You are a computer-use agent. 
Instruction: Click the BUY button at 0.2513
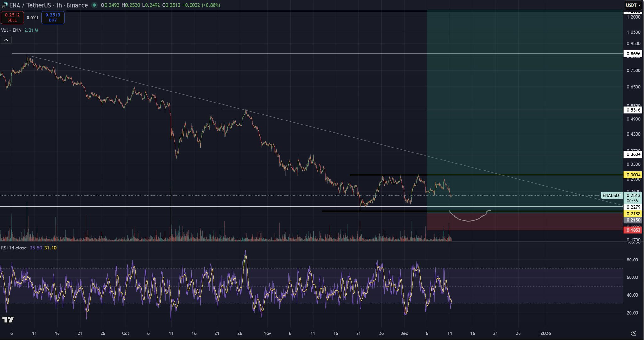coord(53,18)
